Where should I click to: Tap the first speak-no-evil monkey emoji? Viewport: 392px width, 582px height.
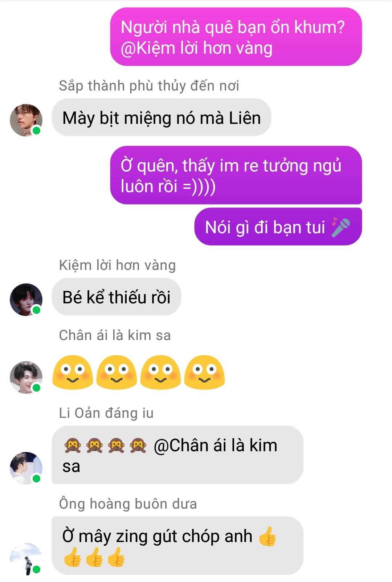(x=73, y=445)
